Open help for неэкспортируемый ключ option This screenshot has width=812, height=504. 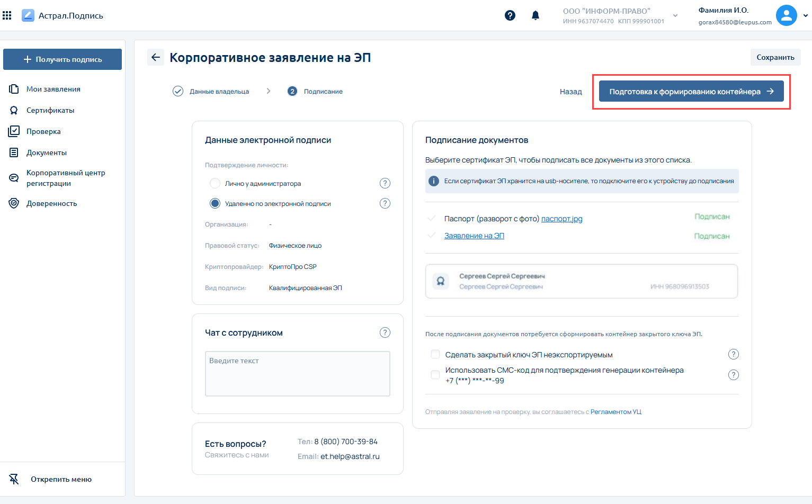pyautogui.click(x=733, y=354)
